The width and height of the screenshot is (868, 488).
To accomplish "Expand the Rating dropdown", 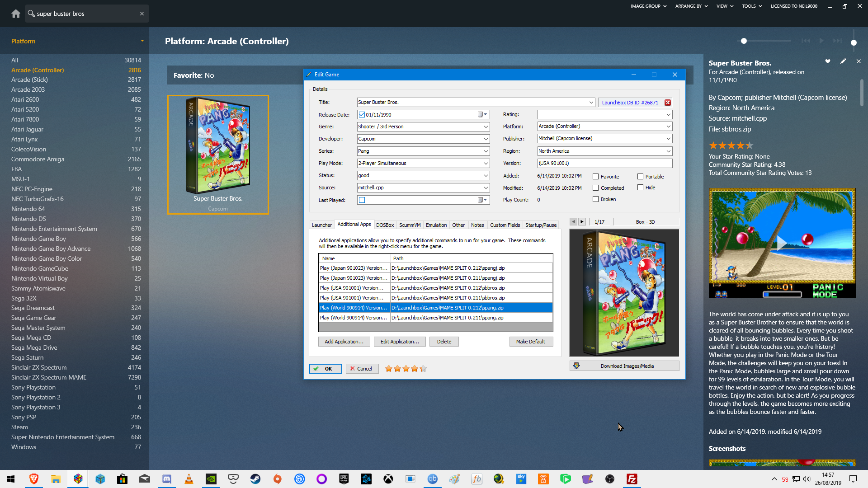I will pos(668,115).
